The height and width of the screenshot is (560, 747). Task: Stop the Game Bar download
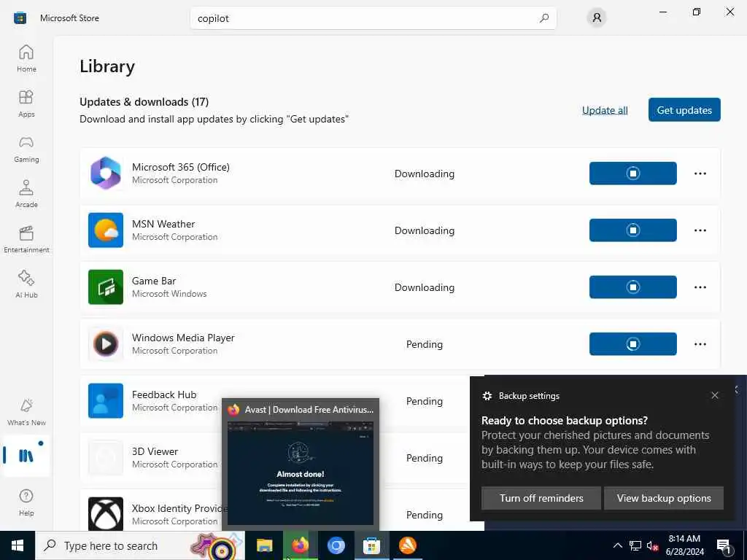pyautogui.click(x=632, y=287)
